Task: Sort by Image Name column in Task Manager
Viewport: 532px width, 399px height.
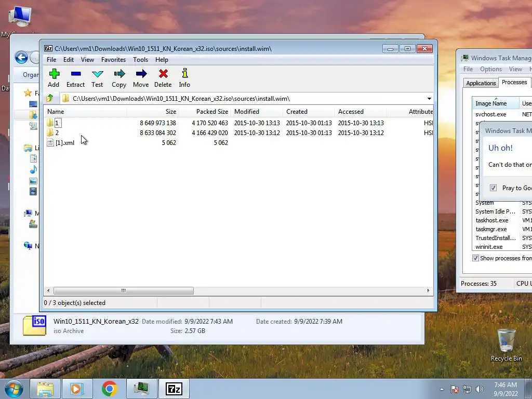Action: click(495, 103)
